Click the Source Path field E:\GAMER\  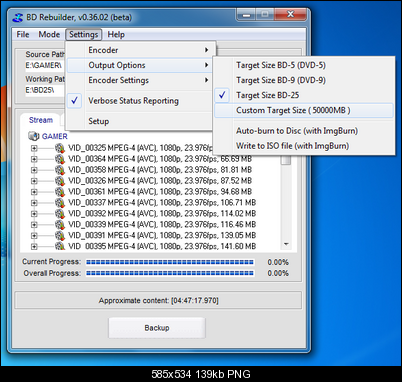click(x=45, y=65)
